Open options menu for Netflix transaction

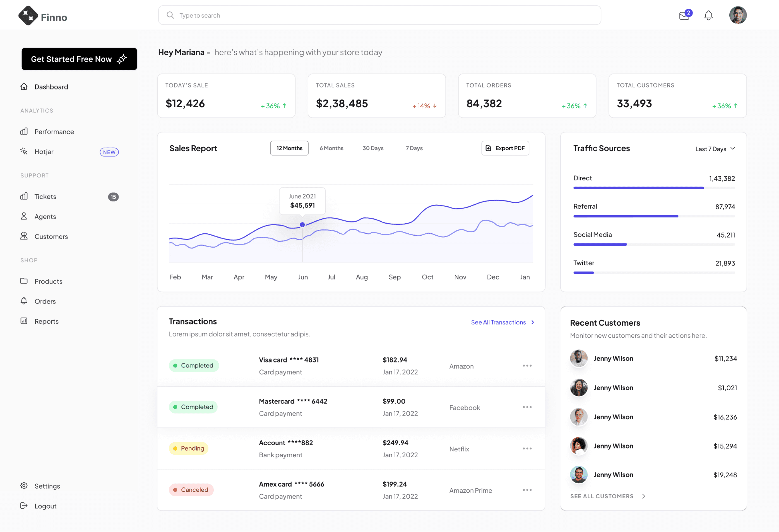(x=527, y=449)
